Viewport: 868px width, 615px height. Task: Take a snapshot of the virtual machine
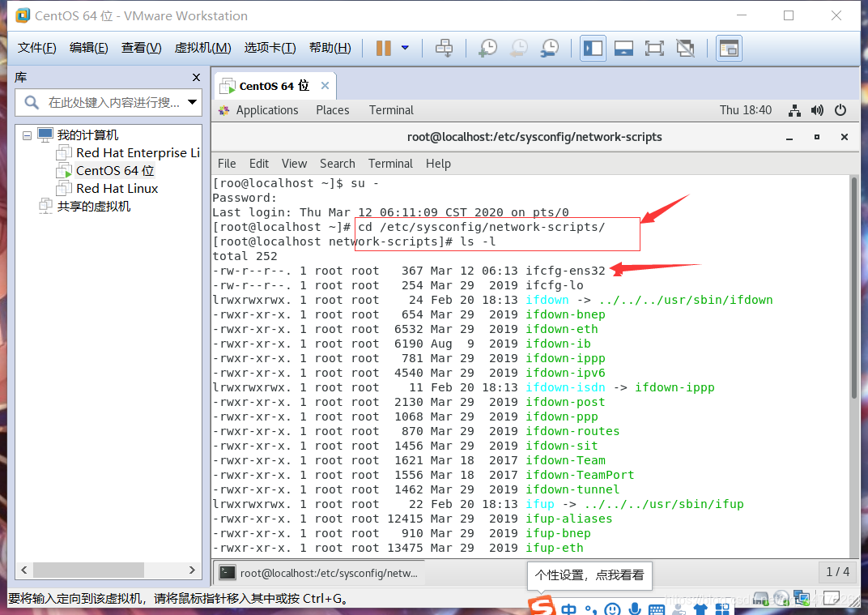click(x=487, y=48)
